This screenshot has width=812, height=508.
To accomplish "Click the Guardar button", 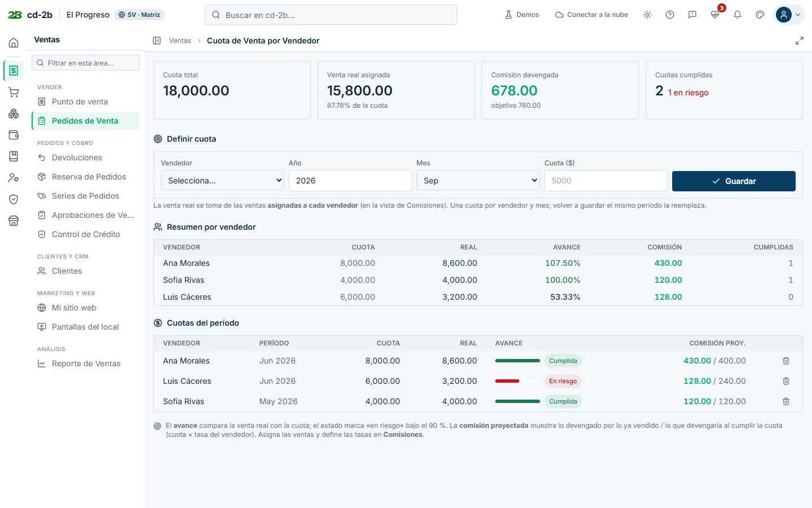I will (x=734, y=181).
